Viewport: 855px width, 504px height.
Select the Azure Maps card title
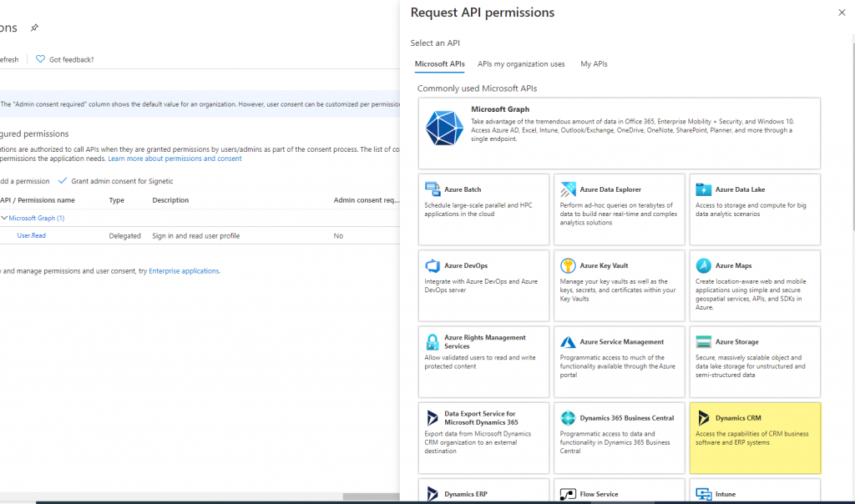(x=733, y=265)
